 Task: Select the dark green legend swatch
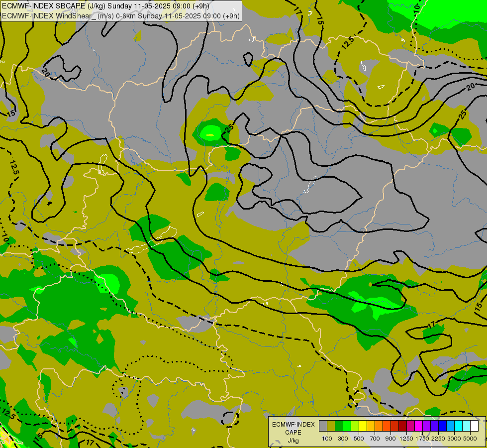(339, 426)
